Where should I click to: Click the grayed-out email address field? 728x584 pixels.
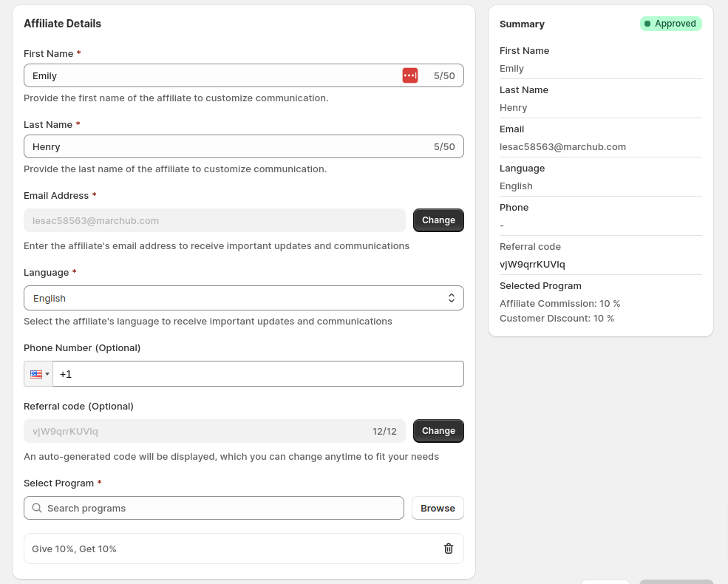pyautogui.click(x=185, y=220)
